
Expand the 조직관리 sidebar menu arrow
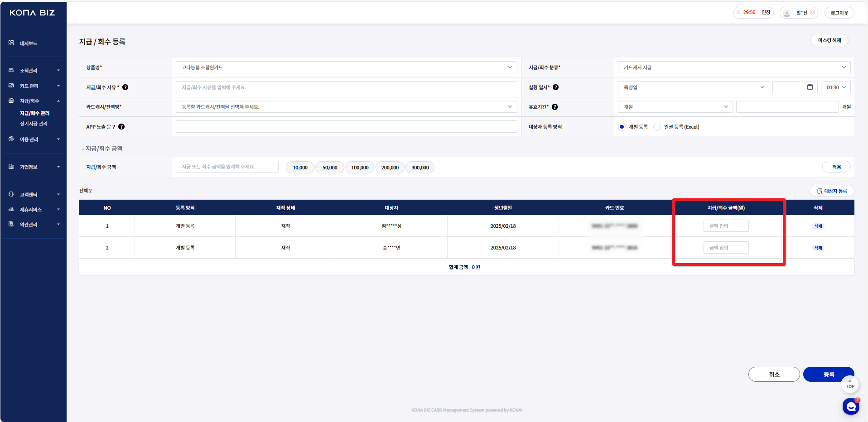[58, 71]
